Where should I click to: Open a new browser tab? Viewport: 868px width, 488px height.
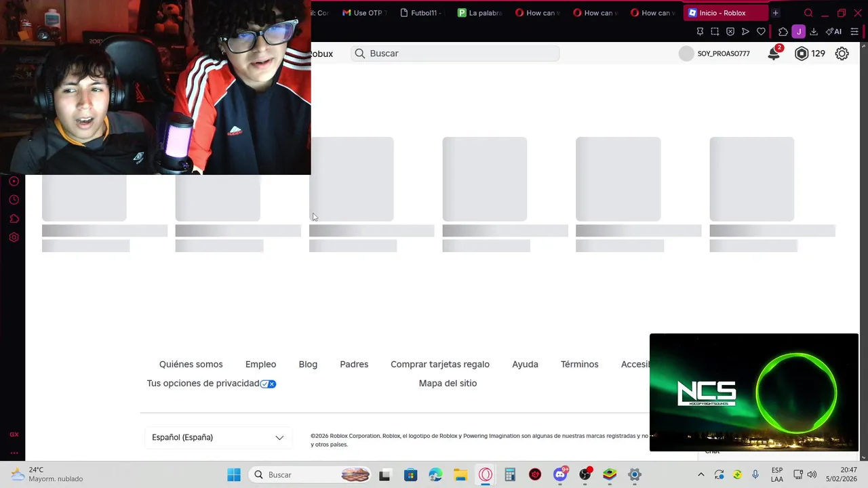775,13
